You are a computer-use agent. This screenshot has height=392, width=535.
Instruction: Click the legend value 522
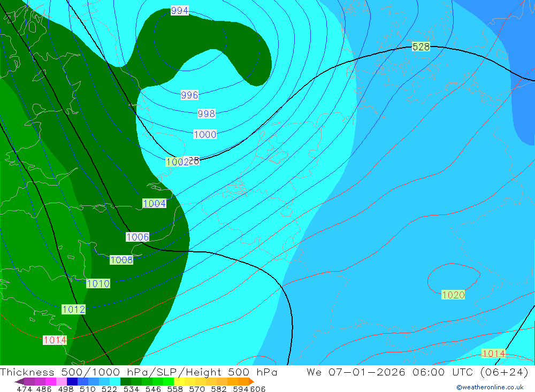pos(109,389)
